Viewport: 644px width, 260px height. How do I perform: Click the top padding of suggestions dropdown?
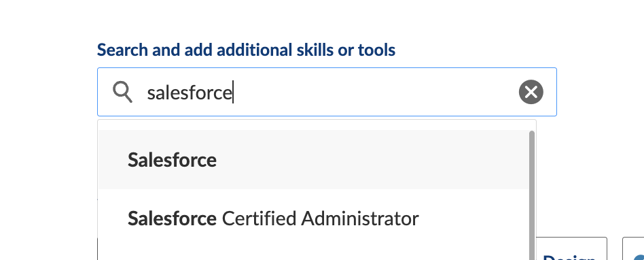(x=313, y=125)
